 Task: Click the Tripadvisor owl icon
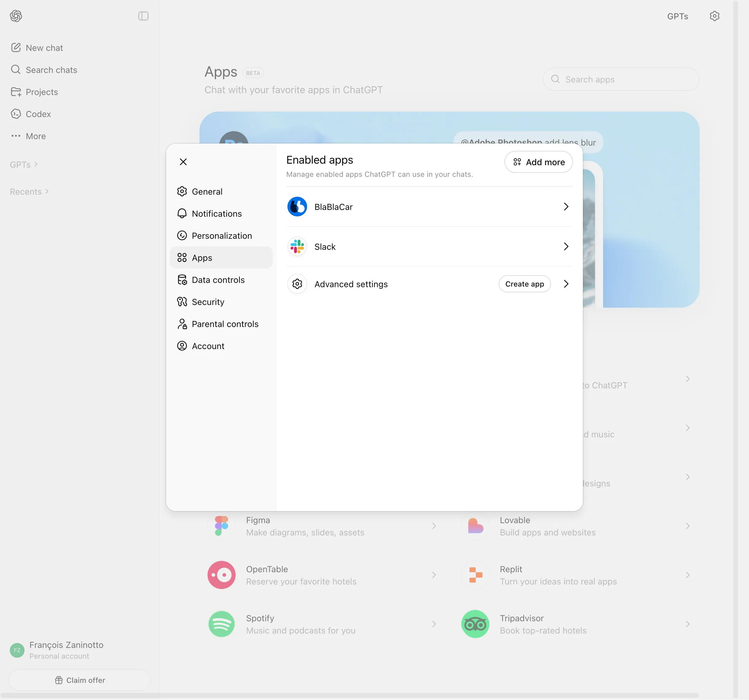pos(475,624)
